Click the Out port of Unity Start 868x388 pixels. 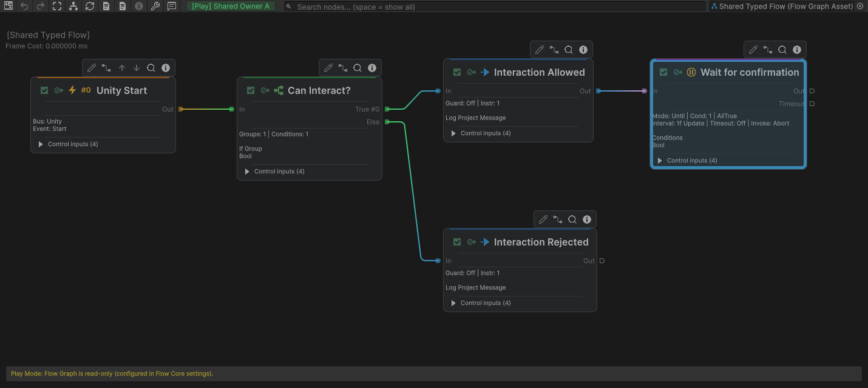(x=180, y=109)
